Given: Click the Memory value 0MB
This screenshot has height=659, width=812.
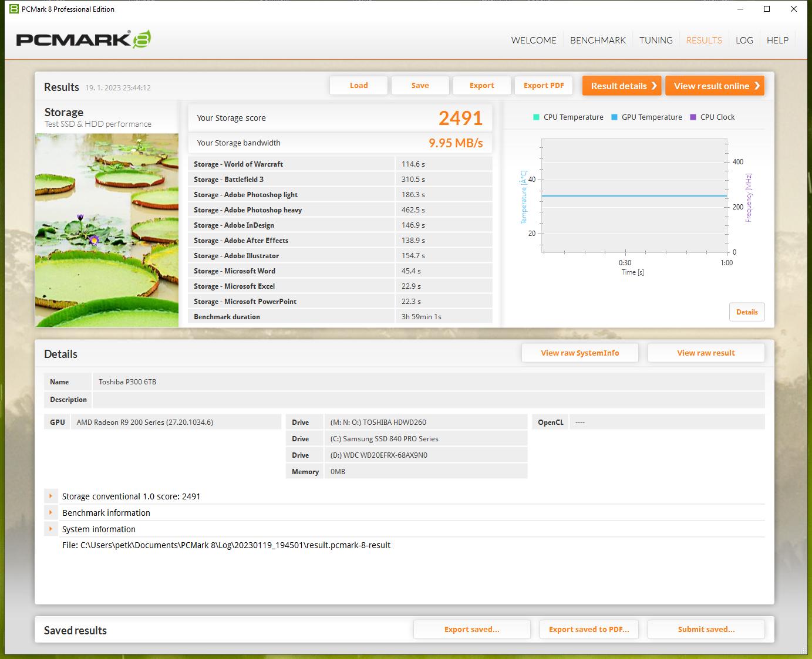Looking at the screenshot, I should click(x=426, y=472).
